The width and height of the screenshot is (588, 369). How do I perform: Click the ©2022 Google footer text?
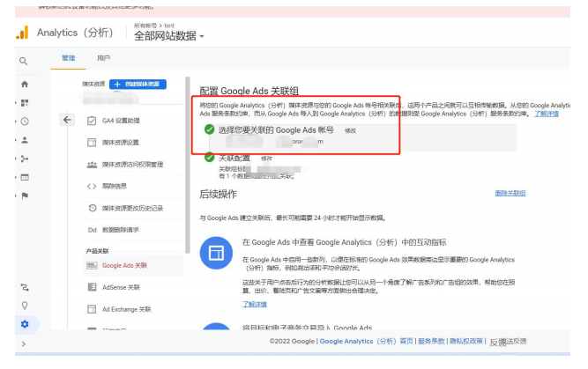pos(292,342)
